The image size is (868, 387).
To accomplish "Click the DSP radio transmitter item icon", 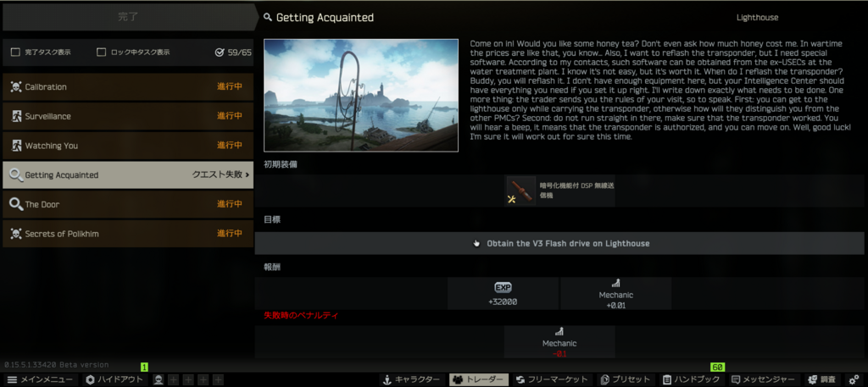I will click(521, 191).
